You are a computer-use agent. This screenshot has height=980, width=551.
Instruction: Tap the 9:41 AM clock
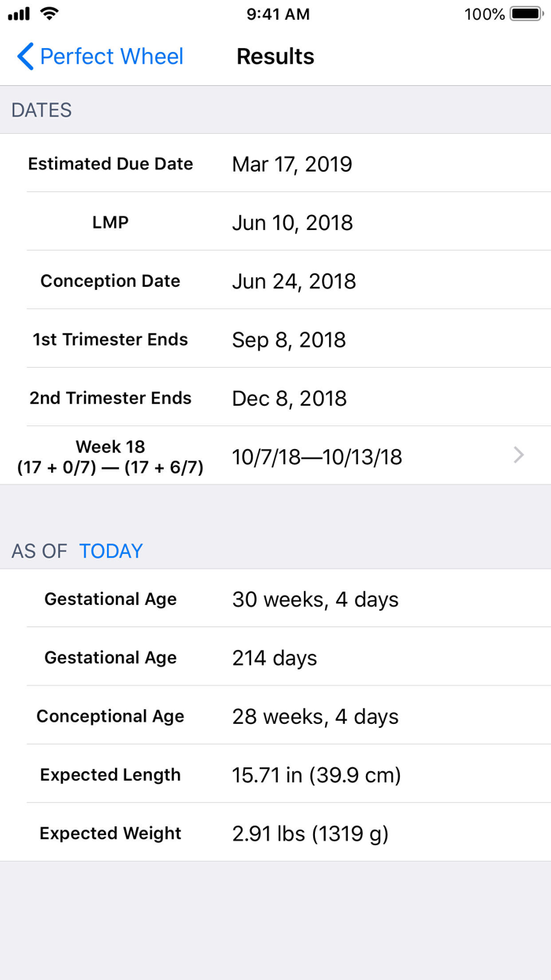coord(278,14)
